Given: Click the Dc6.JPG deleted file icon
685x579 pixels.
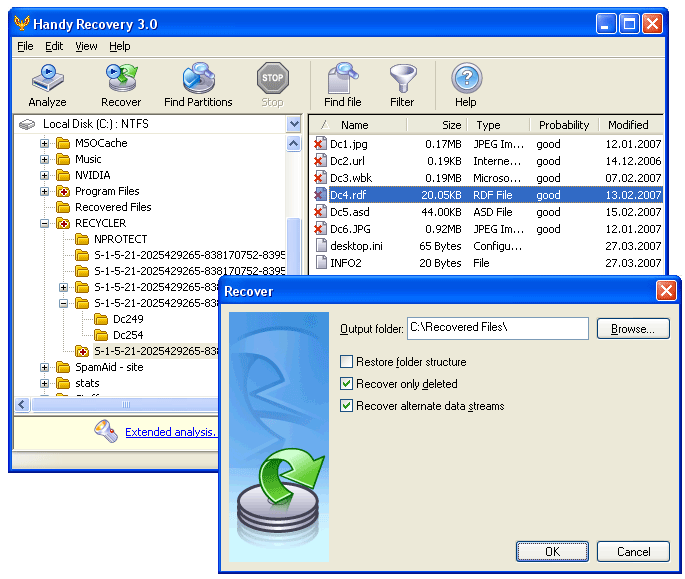Looking at the screenshot, I should [320, 229].
